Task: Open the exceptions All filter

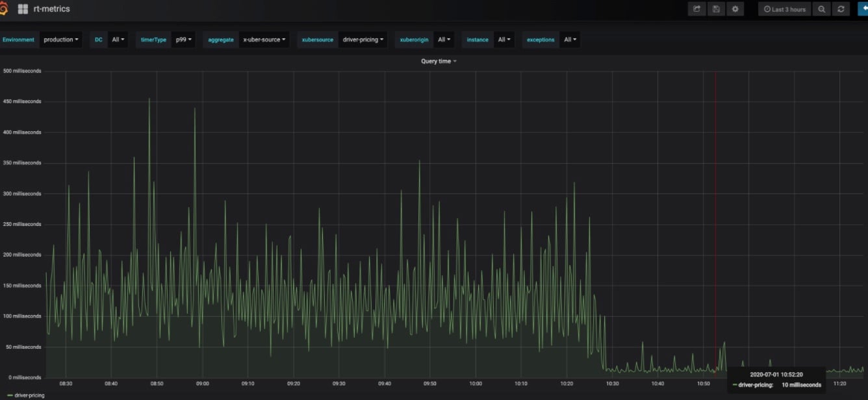Action: (x=570, y=40)
